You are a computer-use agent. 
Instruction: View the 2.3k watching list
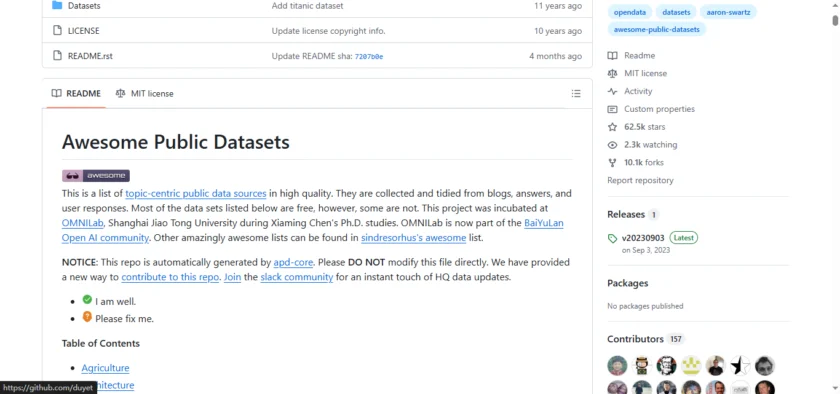tap(650, 145)
